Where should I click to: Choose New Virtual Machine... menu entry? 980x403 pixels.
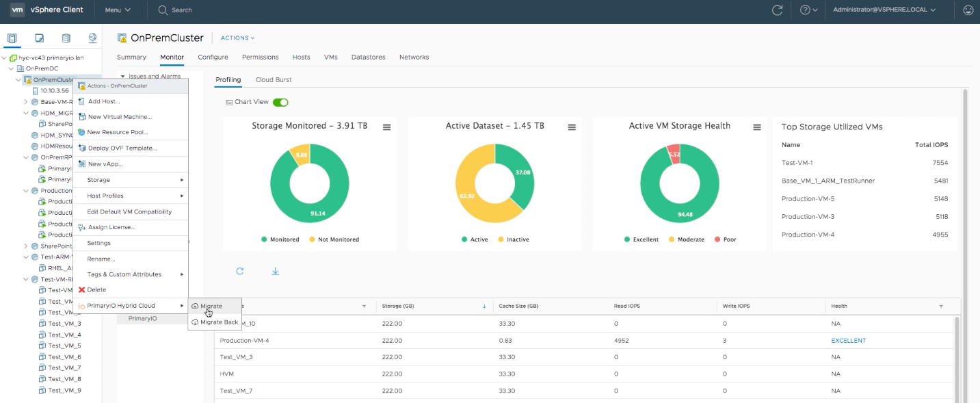click(131, 117)
